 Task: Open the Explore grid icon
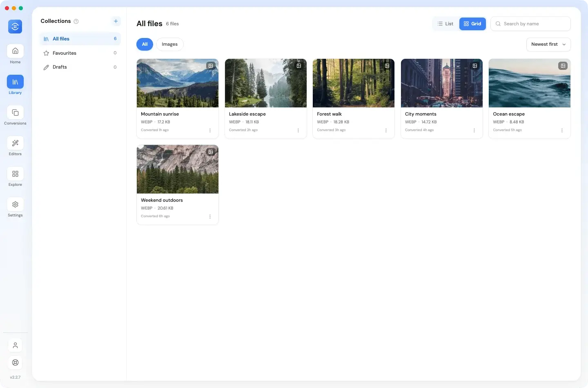point(15,174)
